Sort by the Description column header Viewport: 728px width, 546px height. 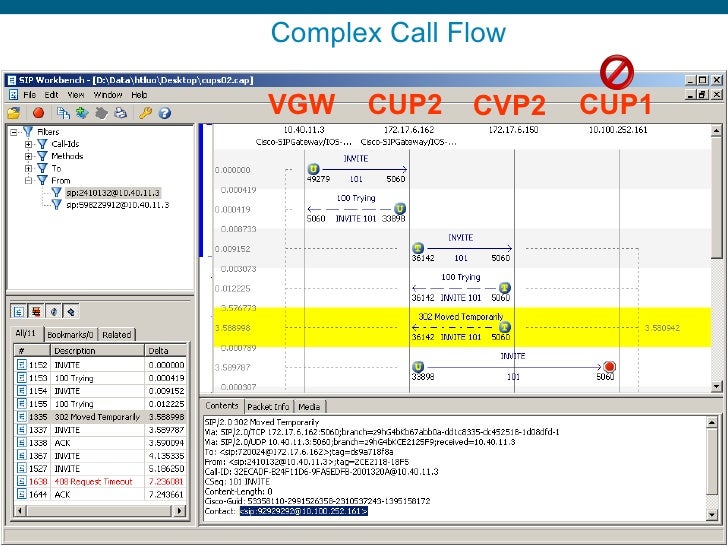point(97,351)
